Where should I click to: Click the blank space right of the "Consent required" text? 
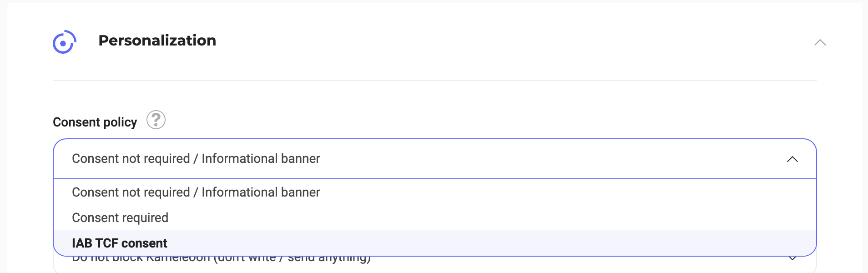point(455,218)
